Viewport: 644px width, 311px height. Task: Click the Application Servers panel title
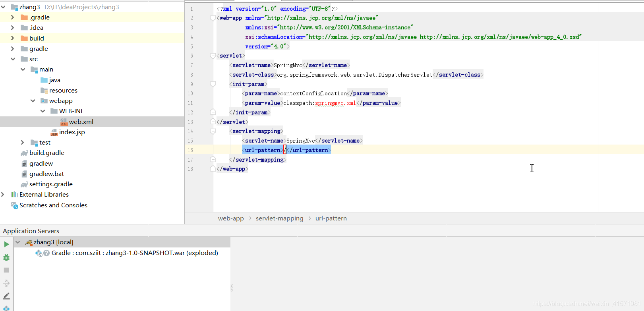[x=31, y=231]
